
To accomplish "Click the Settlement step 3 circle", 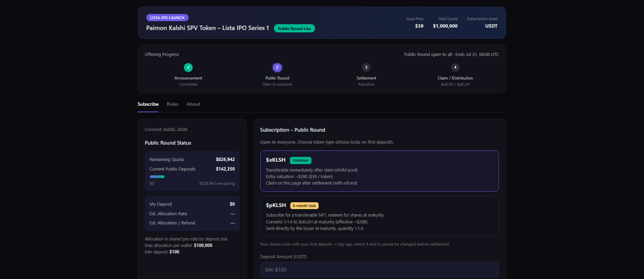I will (366, 68).
